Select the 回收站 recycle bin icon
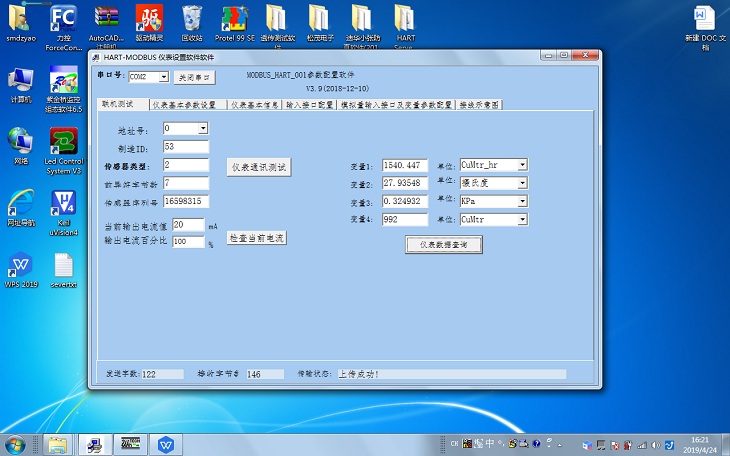730x456 pixels. click(x=192, y=20)
